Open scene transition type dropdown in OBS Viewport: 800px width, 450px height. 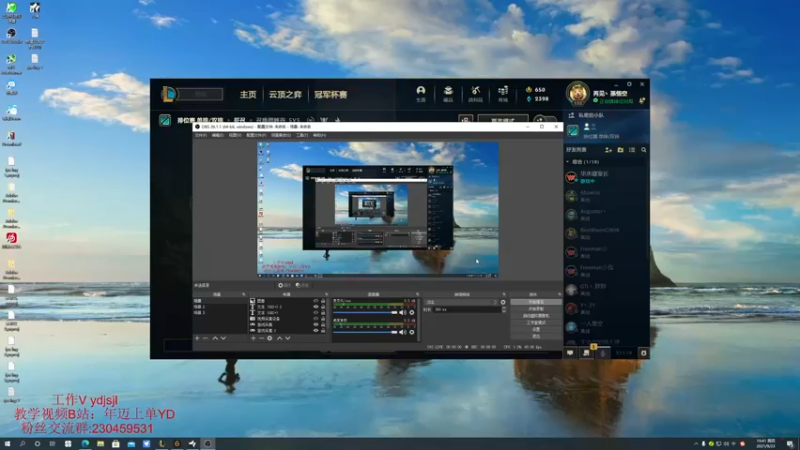[461, 302]
